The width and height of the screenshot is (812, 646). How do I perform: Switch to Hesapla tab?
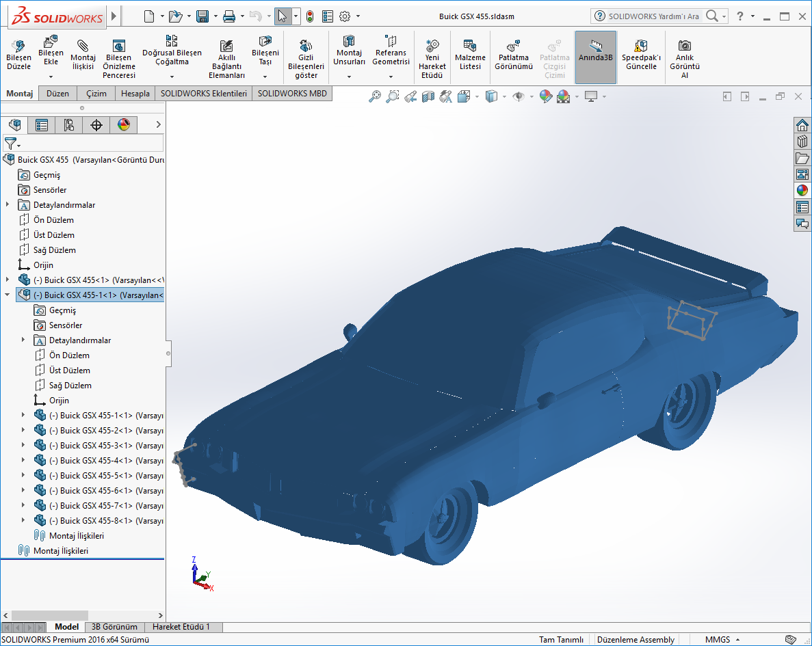(x=135, y=94)
